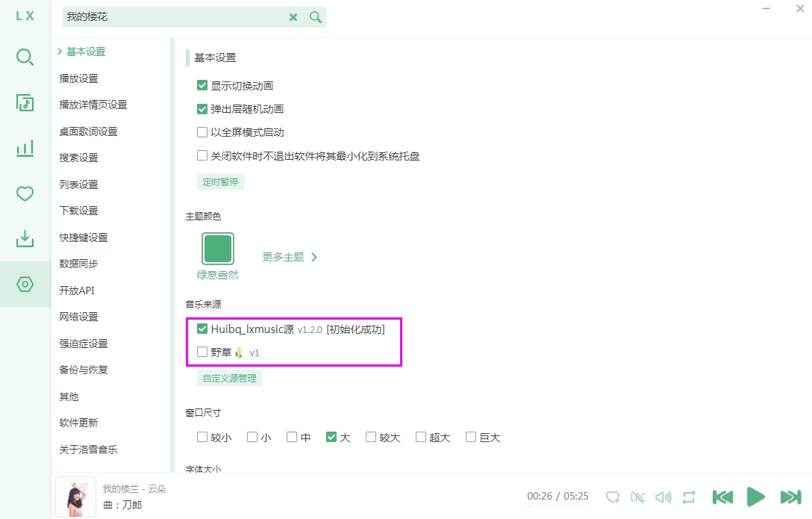
Task: Enable 以全屏模式启动 option
Action: point(202,132)
